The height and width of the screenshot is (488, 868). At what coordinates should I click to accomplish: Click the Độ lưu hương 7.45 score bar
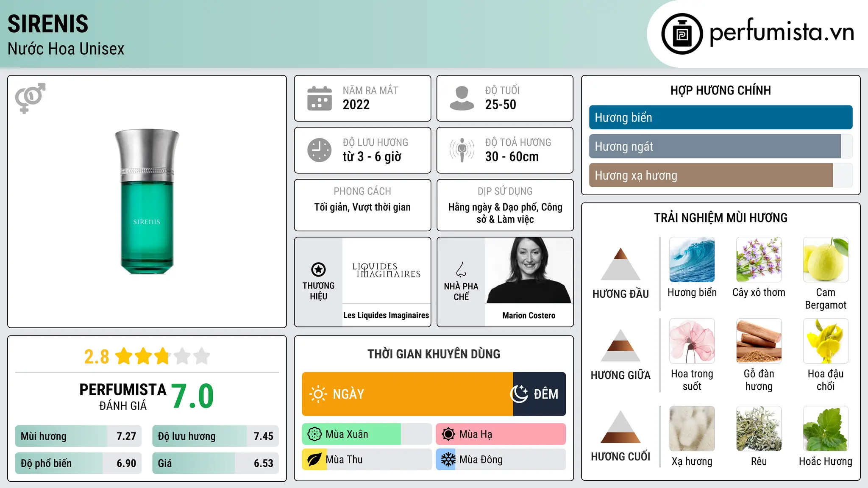click(x=215, y=436)
